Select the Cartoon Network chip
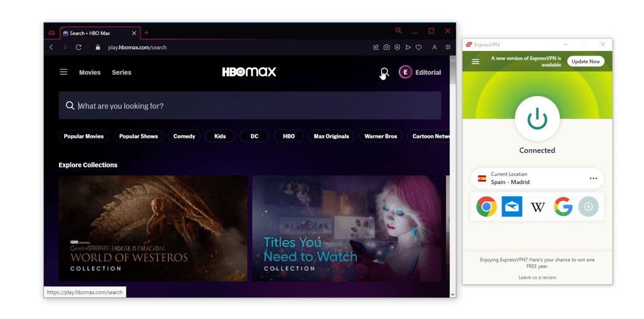 pyautogui.click(x=428, y=136)
